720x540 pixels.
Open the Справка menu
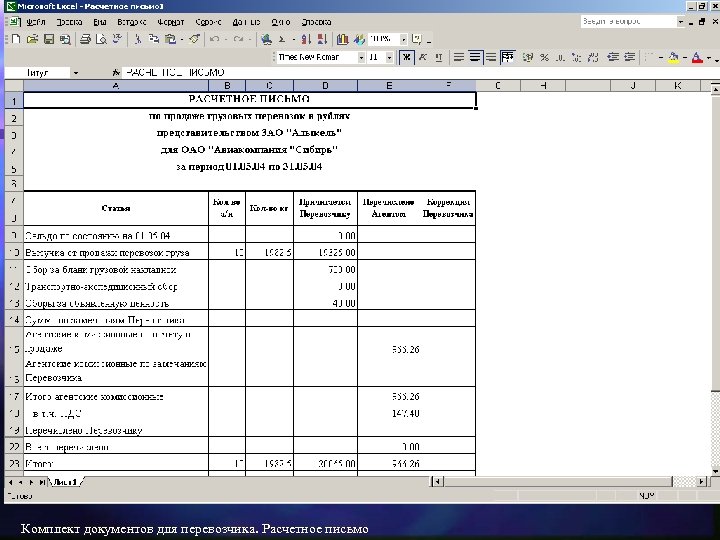(x=316, y=22)
